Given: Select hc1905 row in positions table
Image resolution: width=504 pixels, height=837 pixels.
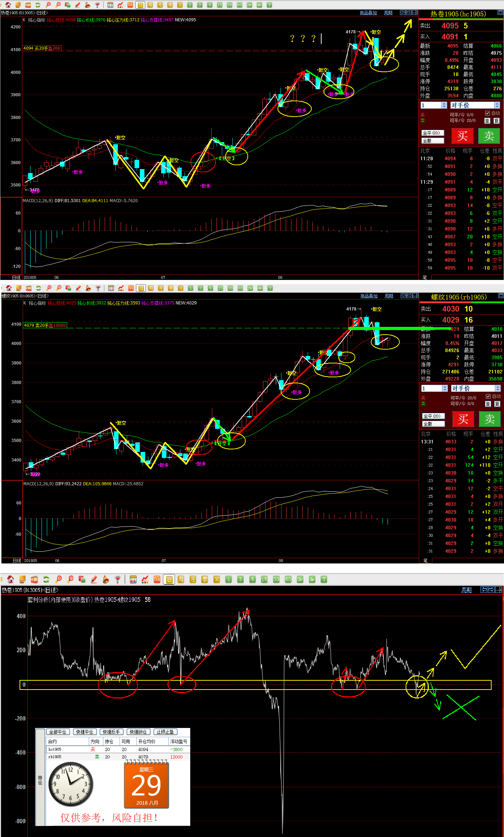Looking at the screenshot, I should [118, 749].
